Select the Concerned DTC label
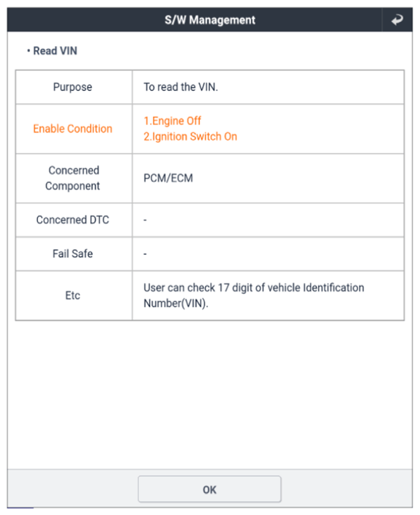 pyautogui.click(x=72, y=219)
